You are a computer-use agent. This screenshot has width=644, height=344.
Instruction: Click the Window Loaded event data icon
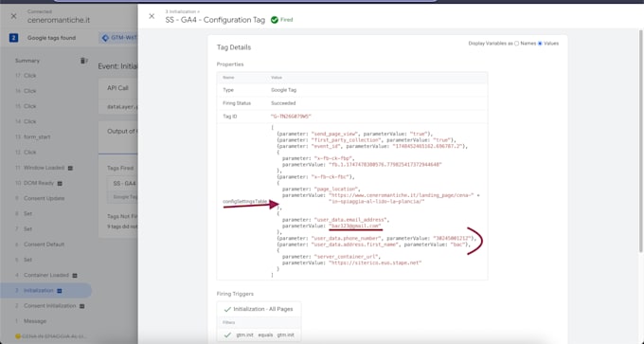[x=70, y=168]
